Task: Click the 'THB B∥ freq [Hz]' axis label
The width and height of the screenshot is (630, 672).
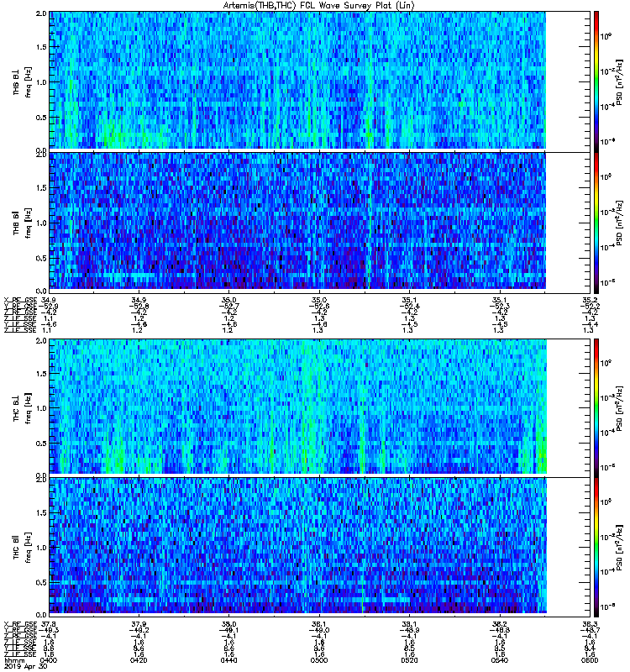Action: coord(22,223)
